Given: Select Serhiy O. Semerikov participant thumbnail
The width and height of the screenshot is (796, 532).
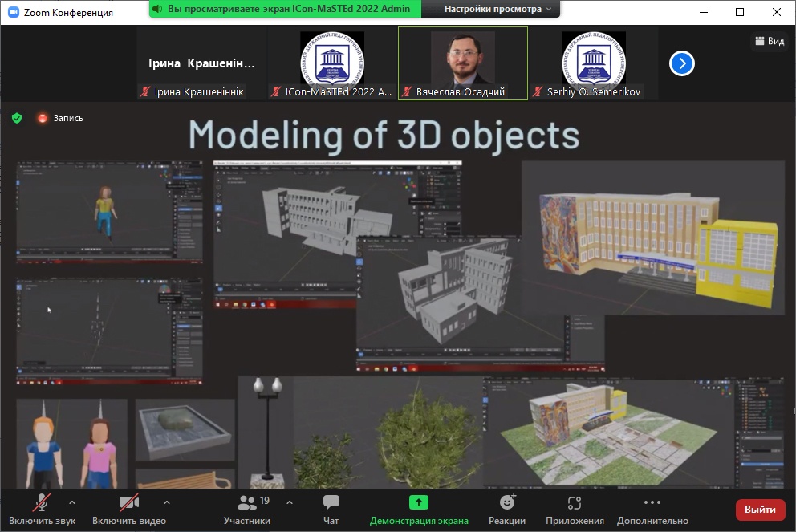Looking at the screenshot, I should 593,63.
